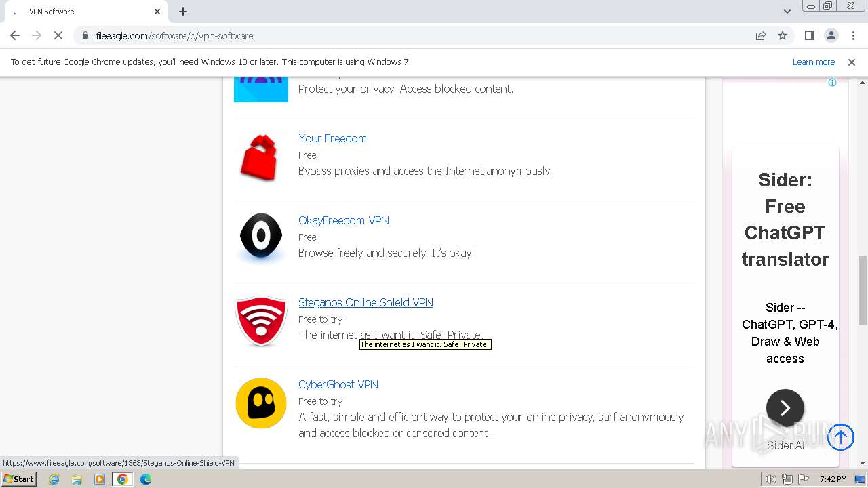Stop loading the page
The width and height of the screenshot is (868, 488).
tap(58, 35)
